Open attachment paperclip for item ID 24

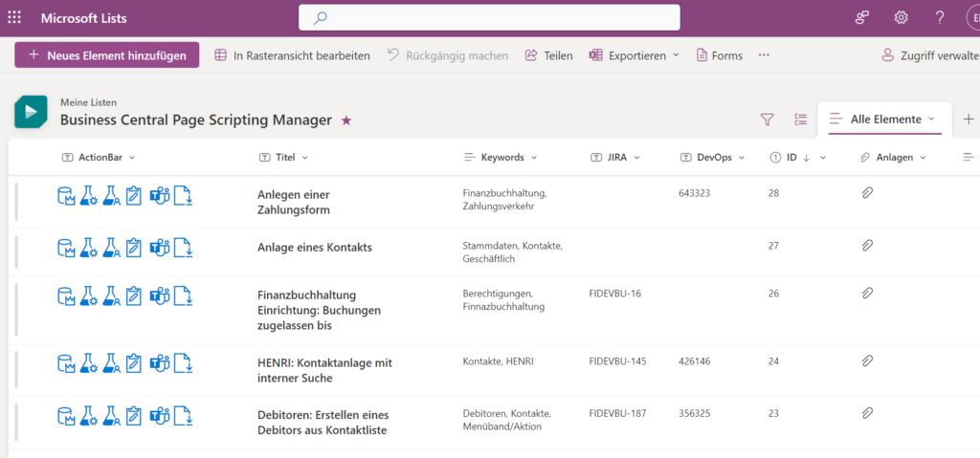click(867, 360)
